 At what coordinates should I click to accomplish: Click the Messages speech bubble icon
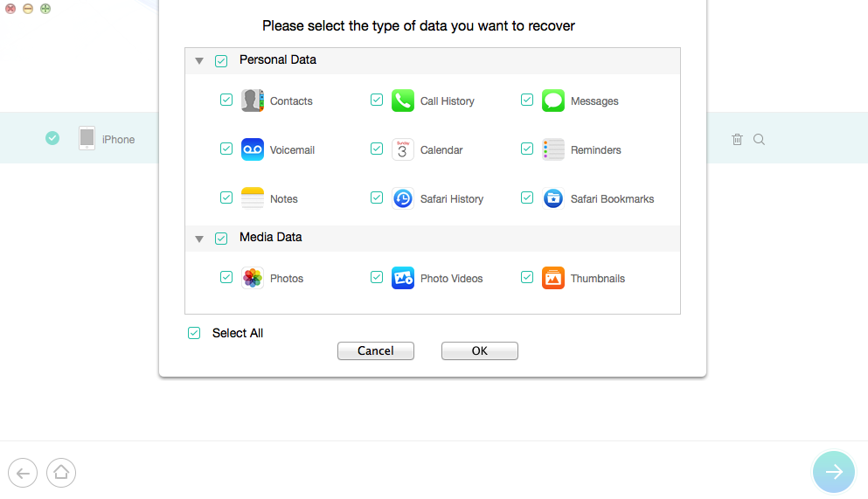[x=553, y=100]
